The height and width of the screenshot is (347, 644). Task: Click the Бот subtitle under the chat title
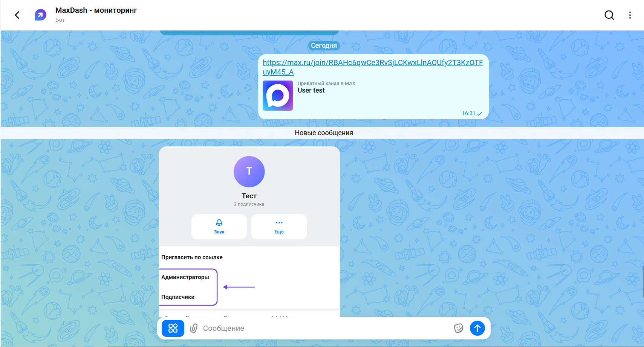pyautogui.click(x=60, y=20)
